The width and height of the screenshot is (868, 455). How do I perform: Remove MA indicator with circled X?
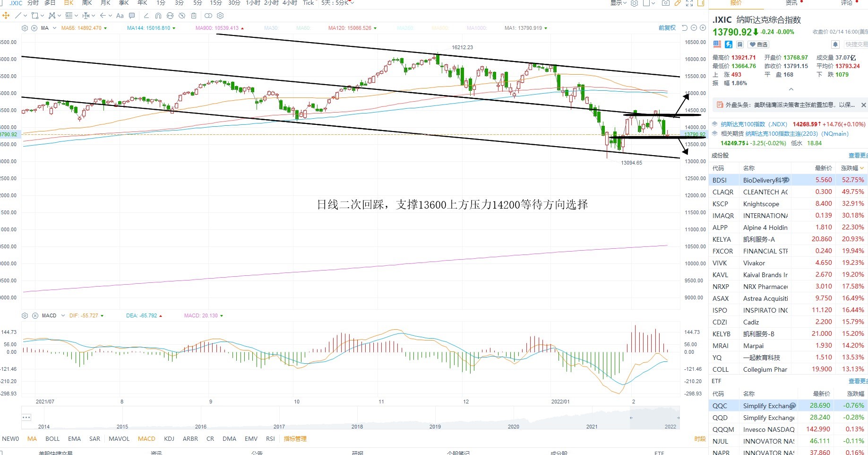click(x=34, y=28)
